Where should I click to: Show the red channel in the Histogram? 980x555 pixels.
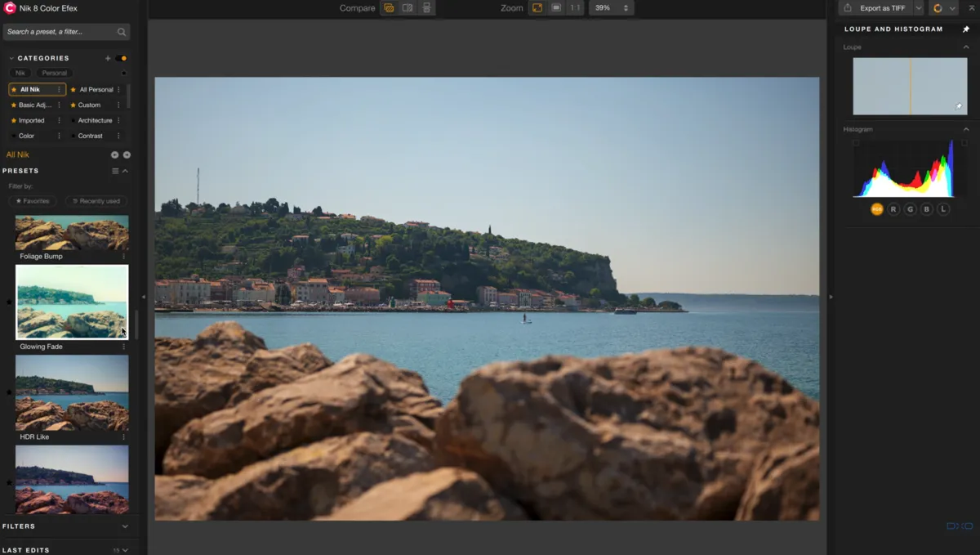coord(893,208)
